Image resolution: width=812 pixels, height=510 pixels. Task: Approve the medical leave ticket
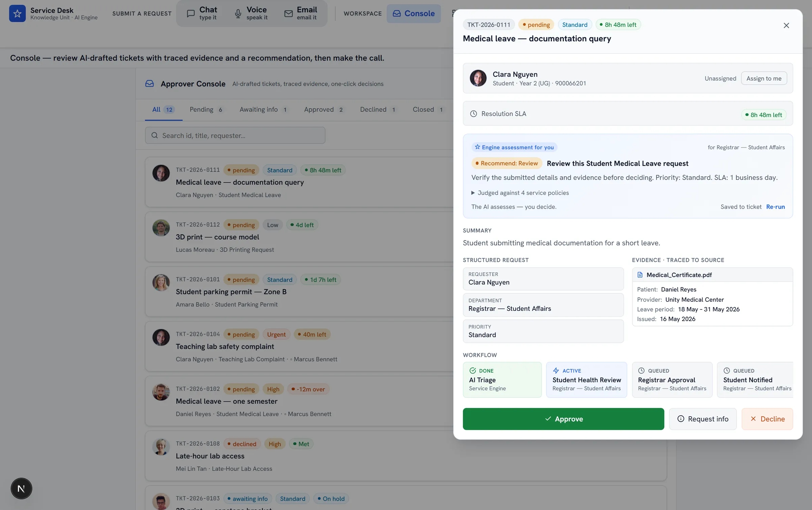pyautogui.click(x=563, y=419)
